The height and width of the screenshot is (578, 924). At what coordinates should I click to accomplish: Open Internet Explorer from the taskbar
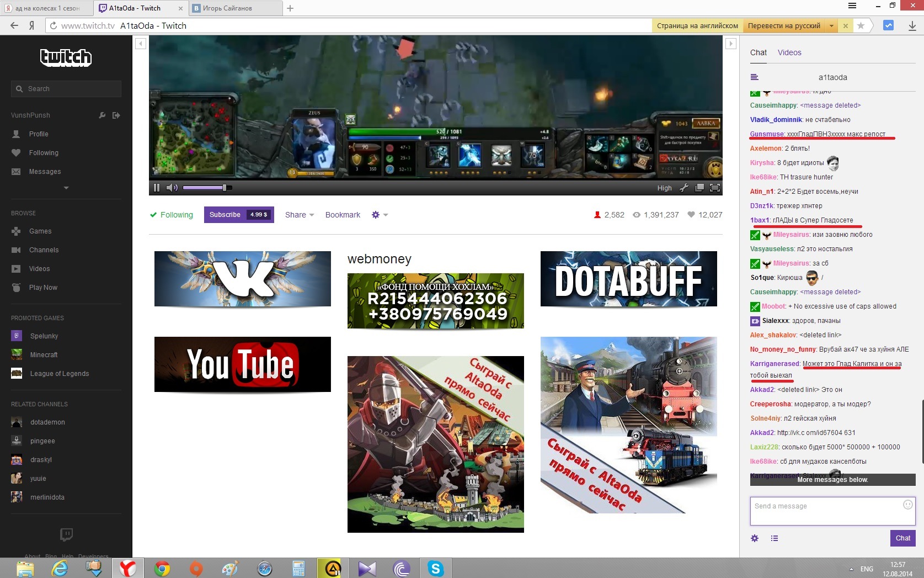coord(60,568)
